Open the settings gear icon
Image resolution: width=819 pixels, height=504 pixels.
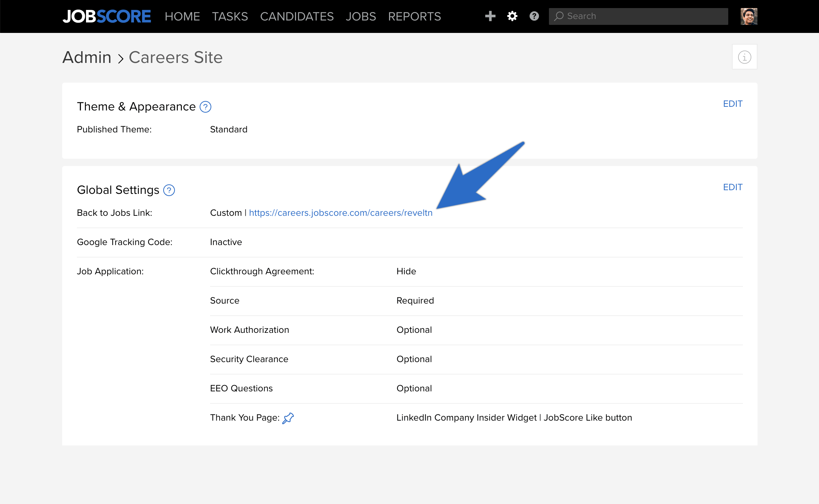click(512, 16)
